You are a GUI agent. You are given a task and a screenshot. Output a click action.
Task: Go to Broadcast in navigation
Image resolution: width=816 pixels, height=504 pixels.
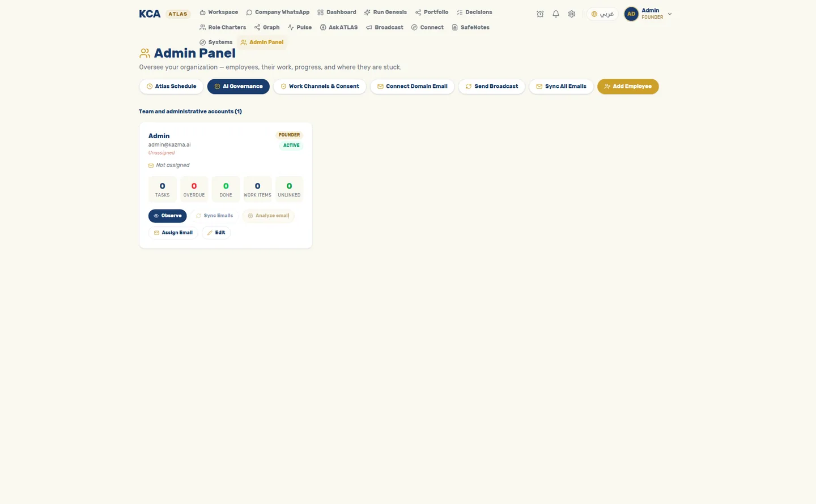(385, 27)
